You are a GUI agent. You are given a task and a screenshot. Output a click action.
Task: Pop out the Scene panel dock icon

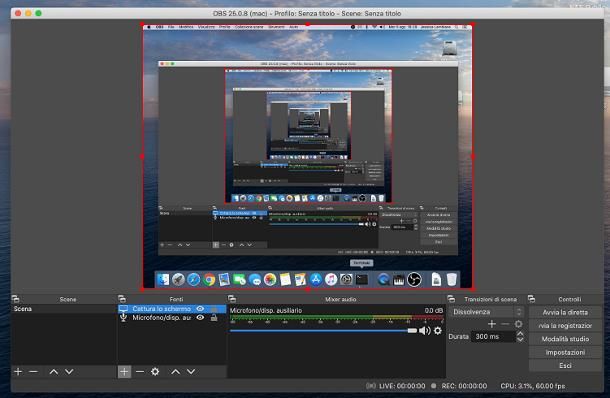(15, 299)
